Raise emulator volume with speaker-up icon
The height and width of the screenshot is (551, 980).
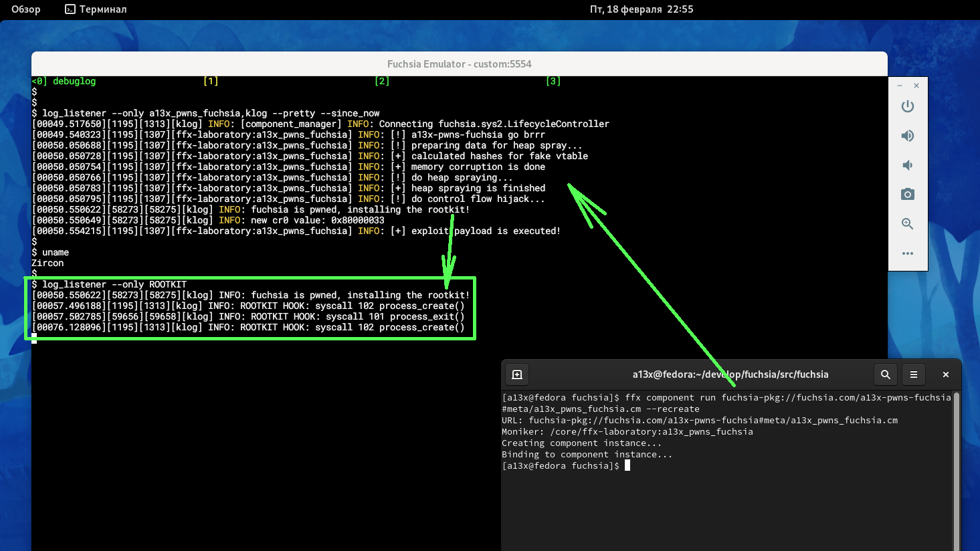907,136
